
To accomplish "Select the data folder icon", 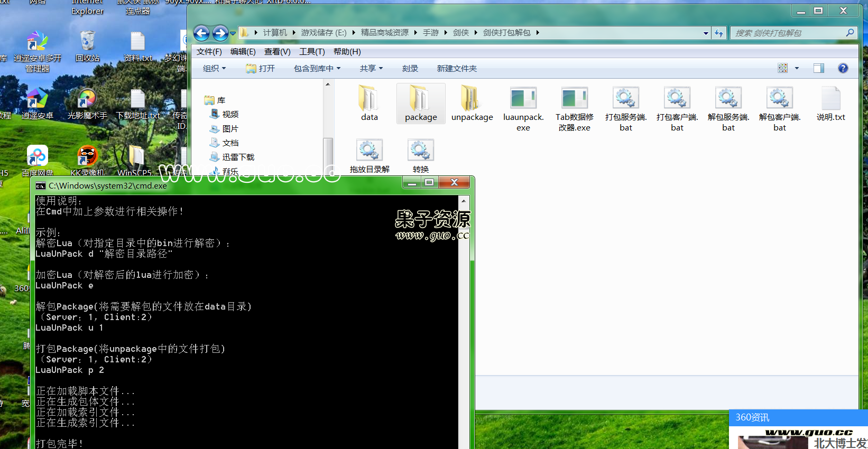I will tap(369, 99).
